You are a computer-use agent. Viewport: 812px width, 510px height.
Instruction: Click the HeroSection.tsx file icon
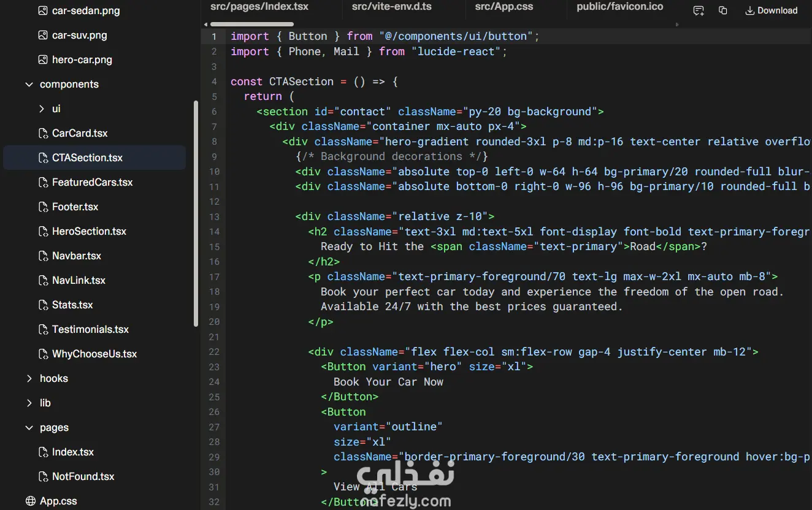(43, 231)
